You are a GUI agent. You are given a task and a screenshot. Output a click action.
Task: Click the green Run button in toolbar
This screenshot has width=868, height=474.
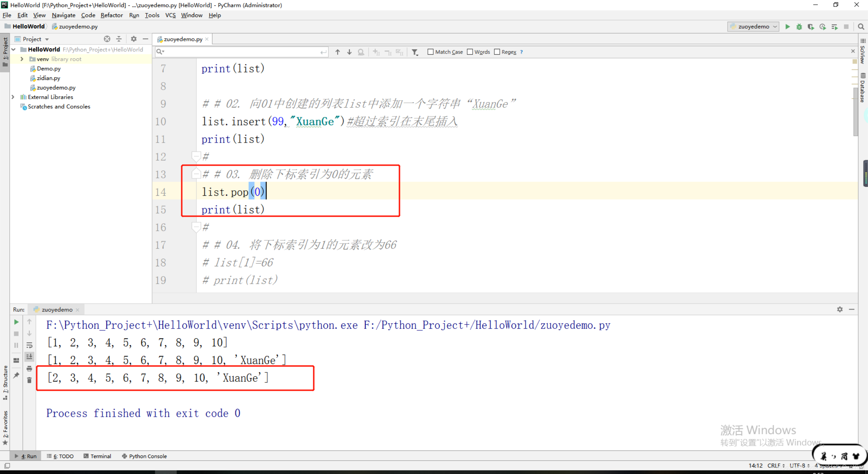[787, 26]
